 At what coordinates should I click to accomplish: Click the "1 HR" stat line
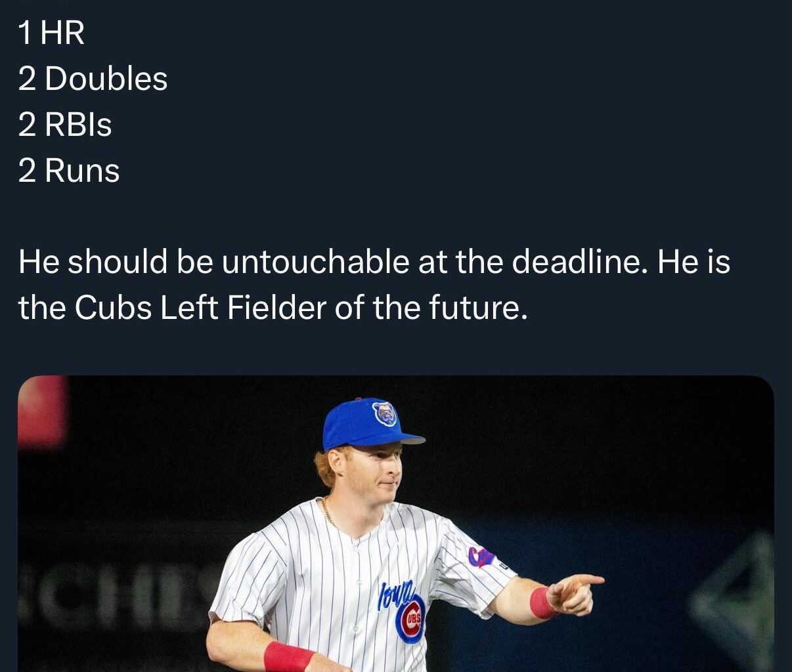(x=51, y=33)
